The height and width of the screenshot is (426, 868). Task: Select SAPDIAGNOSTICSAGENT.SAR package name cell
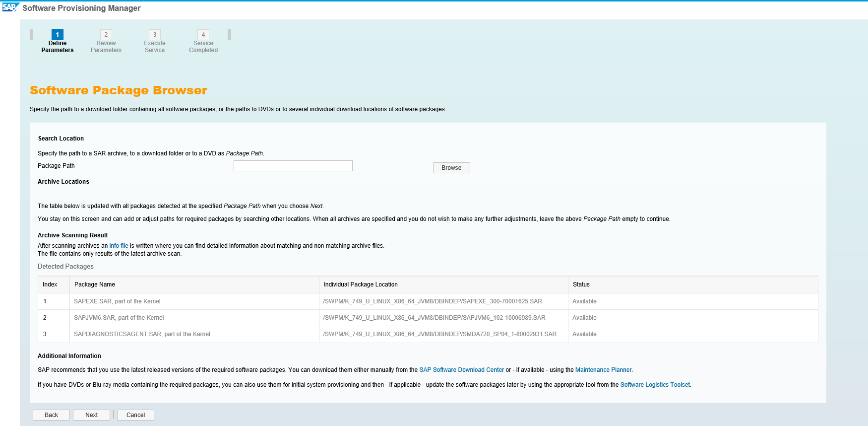pyautogui.click(x=194, y=334)
